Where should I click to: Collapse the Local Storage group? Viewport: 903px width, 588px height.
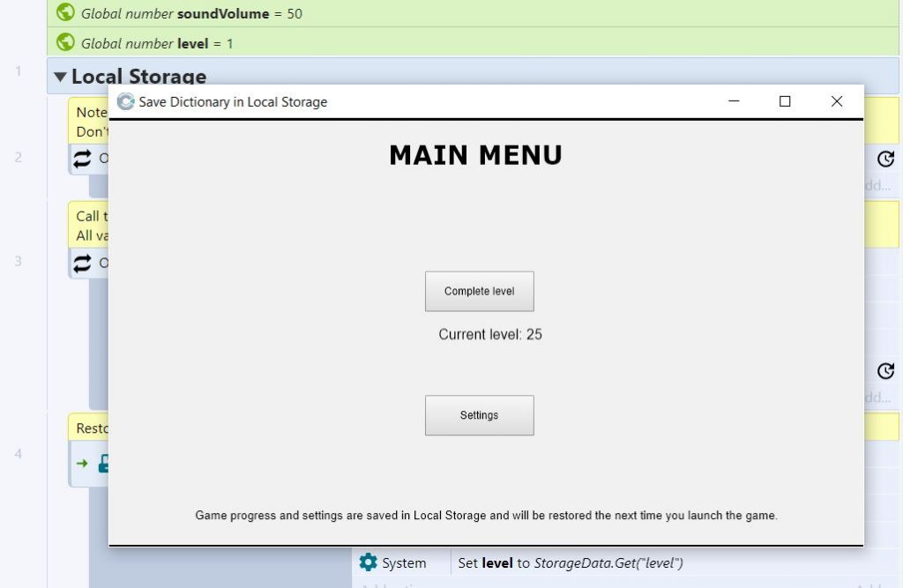[x=59, y=77]
